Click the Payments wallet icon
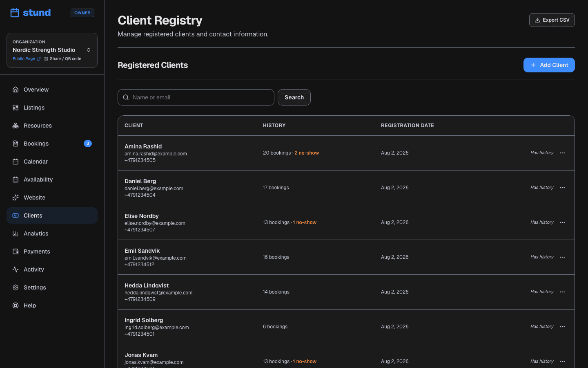Screen dimensions: 588x368 point(16,251)
